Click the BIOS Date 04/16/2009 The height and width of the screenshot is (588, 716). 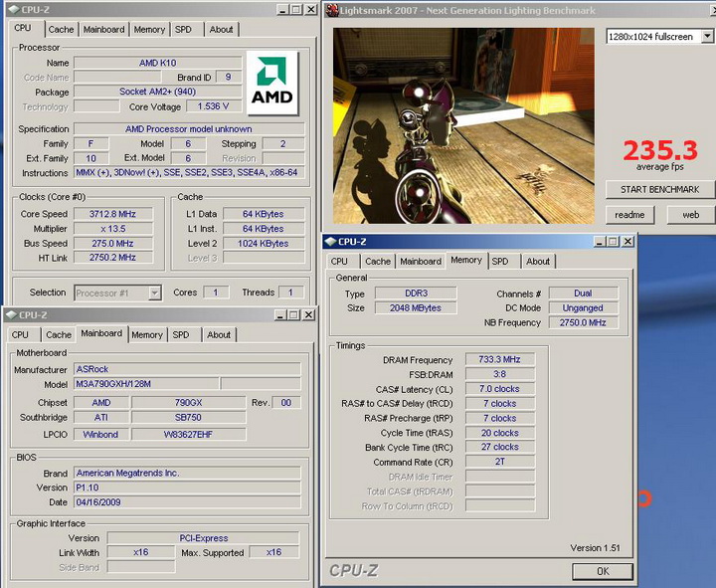point(187,502)
